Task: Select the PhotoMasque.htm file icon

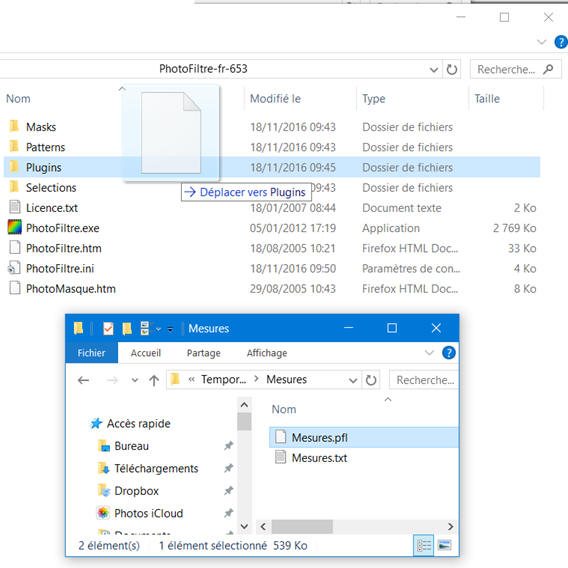Action: 14,288
